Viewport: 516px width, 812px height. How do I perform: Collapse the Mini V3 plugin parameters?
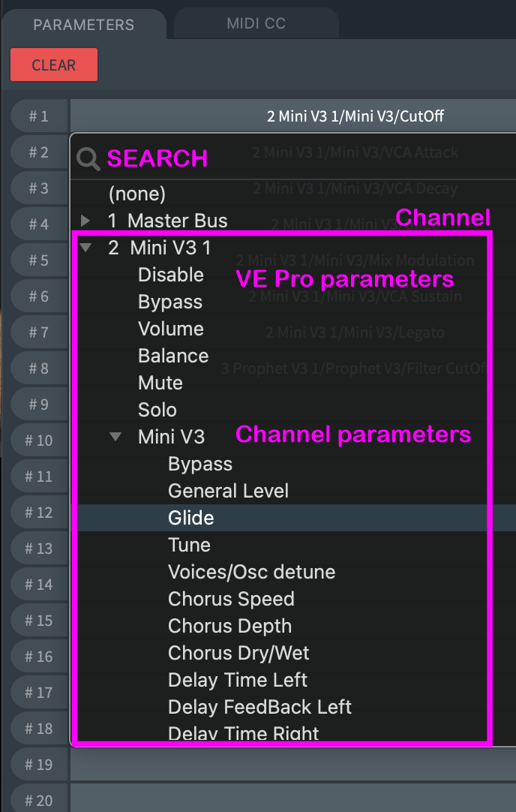(x=115, y=437)
